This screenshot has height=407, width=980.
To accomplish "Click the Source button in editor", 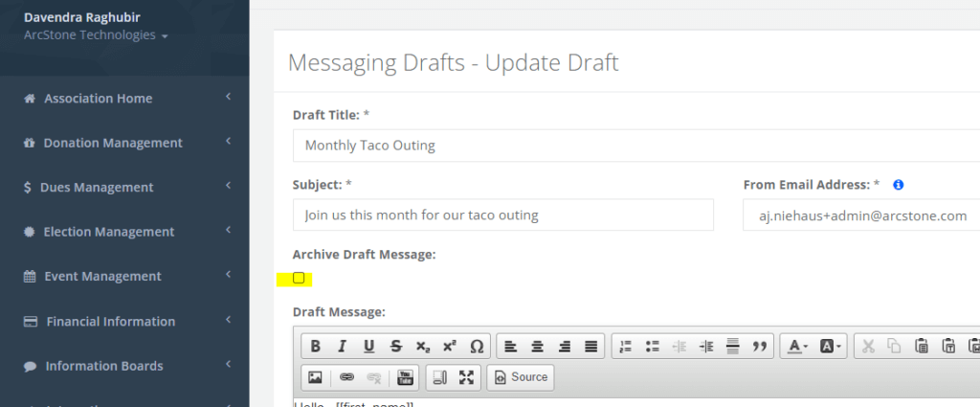I will click(521, 377).
